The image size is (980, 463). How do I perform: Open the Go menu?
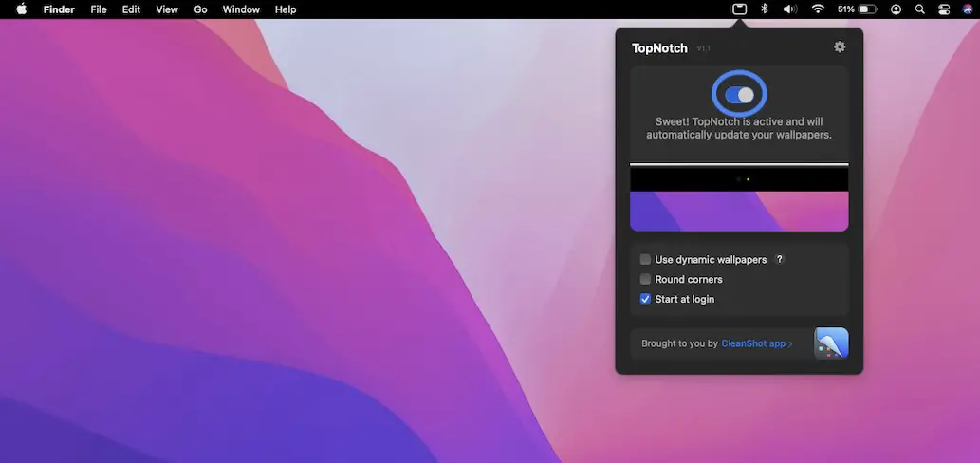tap(200, 9)
